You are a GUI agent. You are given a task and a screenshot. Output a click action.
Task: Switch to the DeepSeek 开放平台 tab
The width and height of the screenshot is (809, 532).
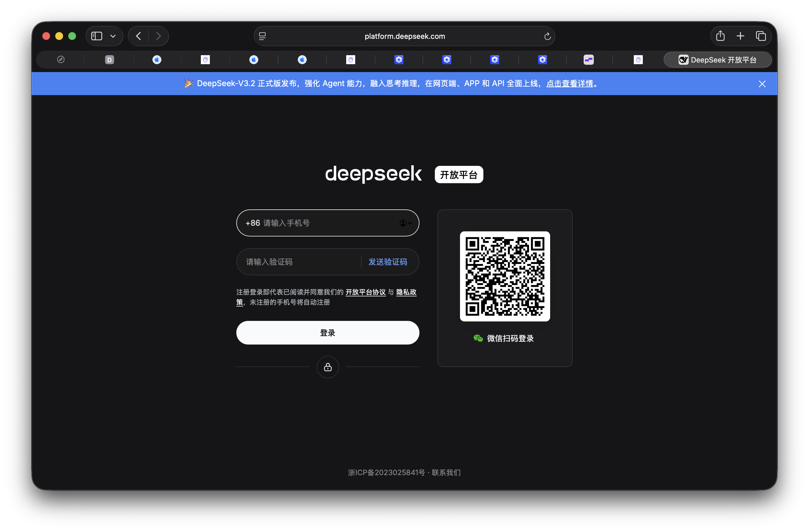[x=717, y=59]
